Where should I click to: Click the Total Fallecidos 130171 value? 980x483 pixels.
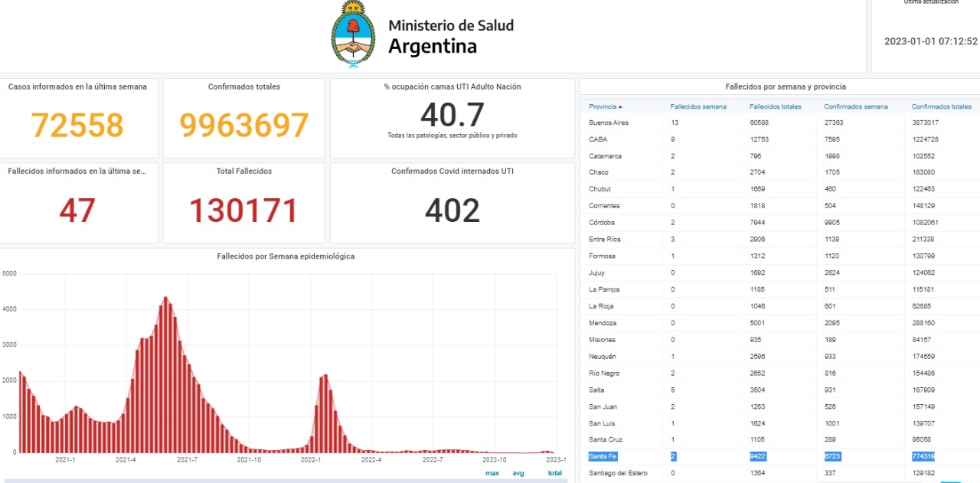[x=243, y=210]
